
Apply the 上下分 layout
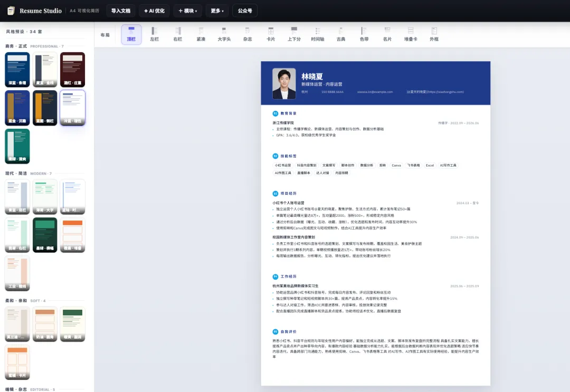[x=294, y=35]
